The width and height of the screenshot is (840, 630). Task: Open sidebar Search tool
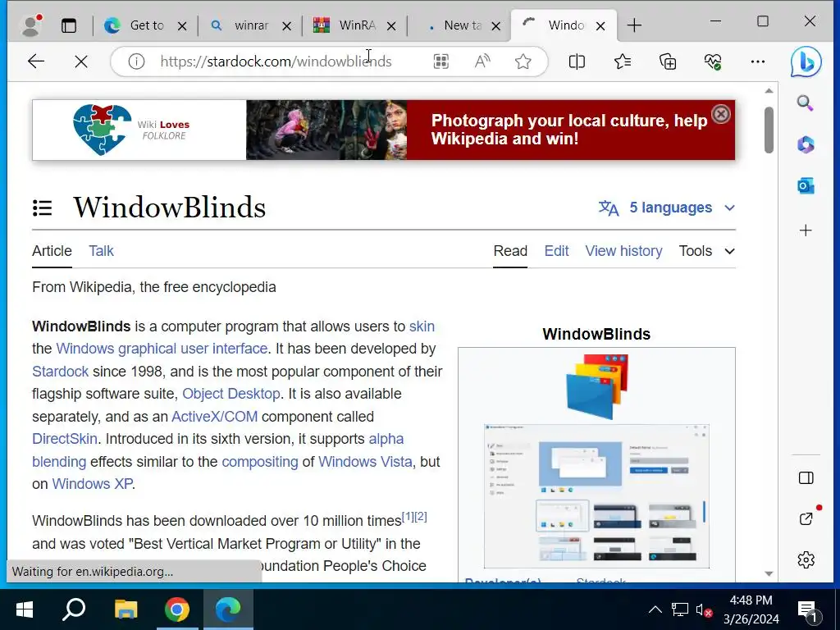pyautogui.click(x=806, y=103)
